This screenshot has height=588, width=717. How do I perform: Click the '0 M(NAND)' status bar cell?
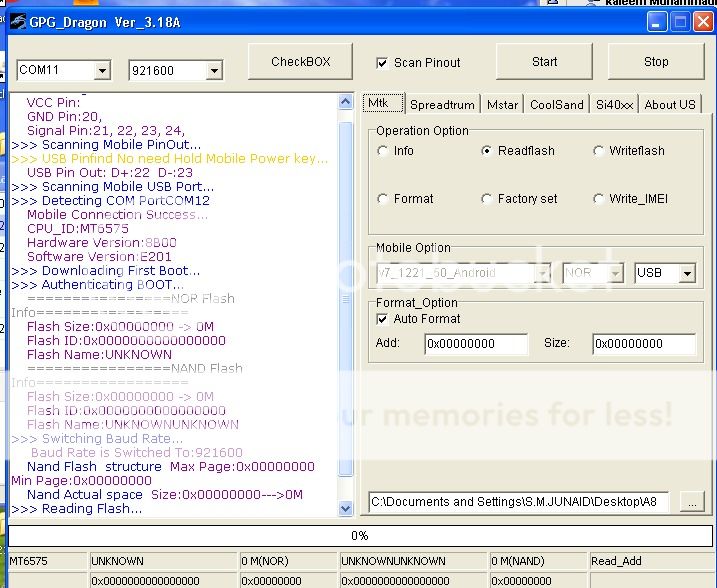coord(538,561)
